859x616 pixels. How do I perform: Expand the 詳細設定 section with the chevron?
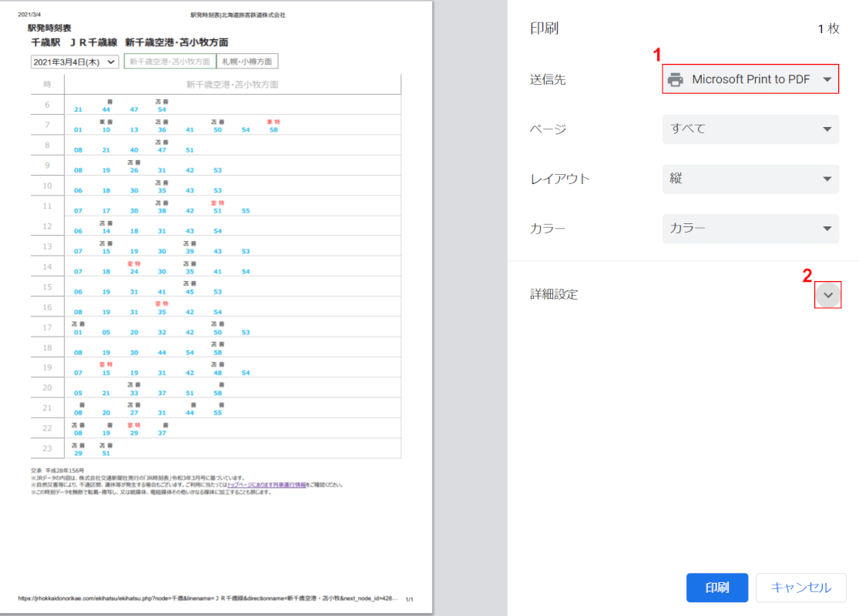coord(827,295)
